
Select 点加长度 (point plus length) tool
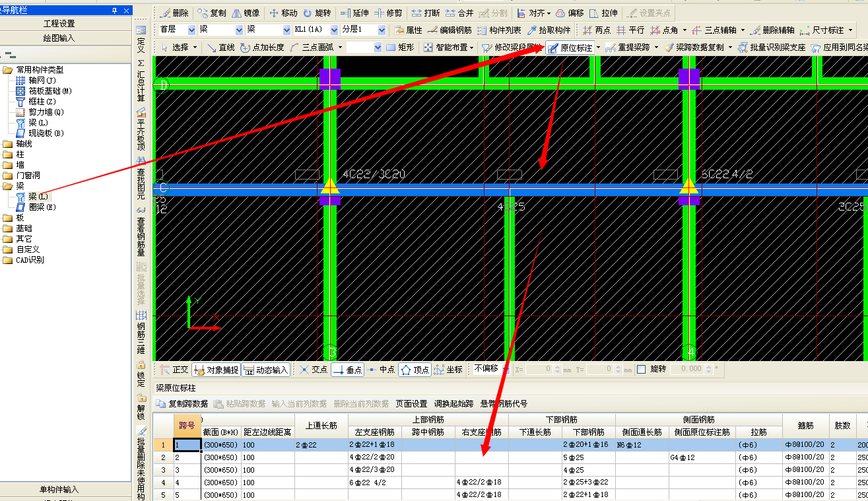click(262, 48)
